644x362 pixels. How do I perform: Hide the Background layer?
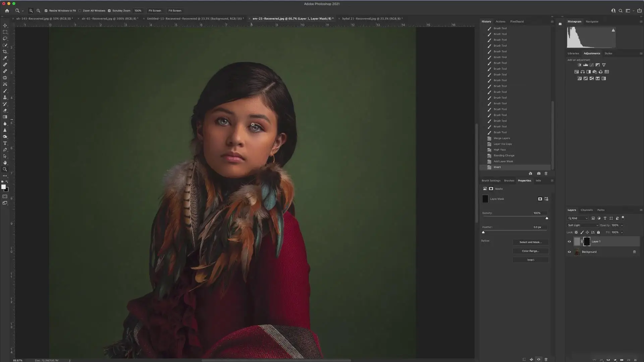tap(569, 252)
